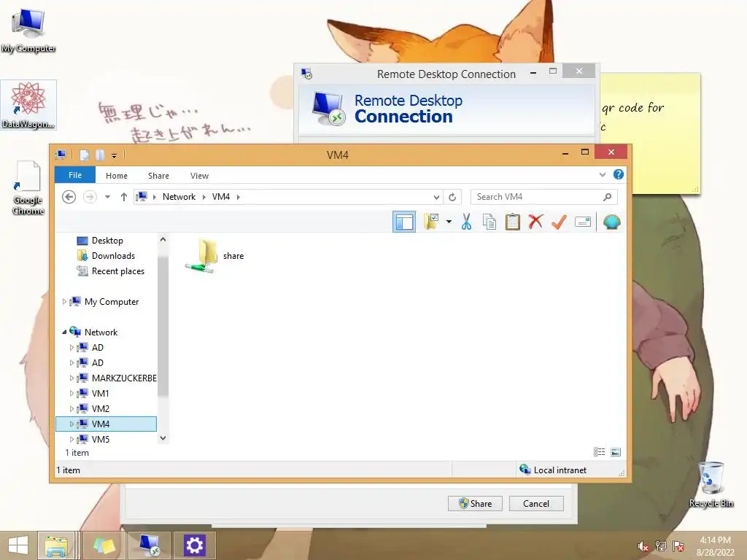Image resolution: width=747 pixels, height=560 pixels.
Task: Go up one level arrow
Action: pos(124,197)
